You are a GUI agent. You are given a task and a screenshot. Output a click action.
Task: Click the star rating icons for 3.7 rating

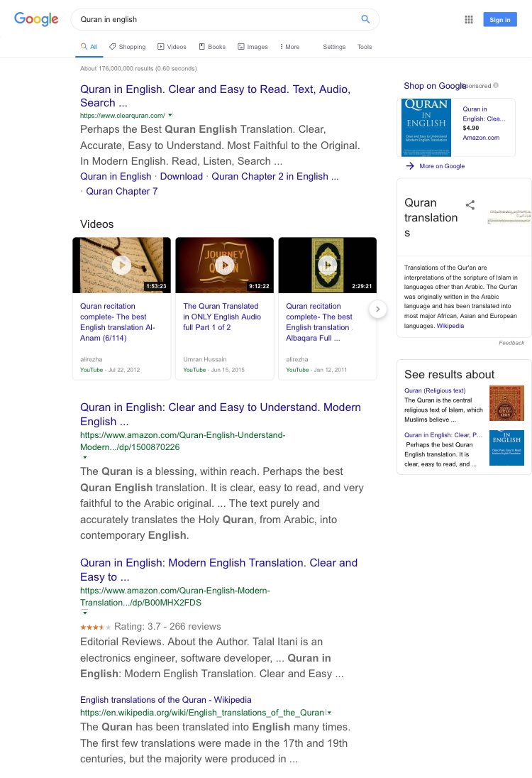95,628
